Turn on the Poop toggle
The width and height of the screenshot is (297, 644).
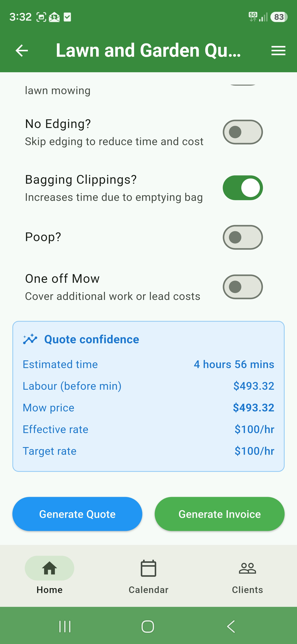coord(243,237)
